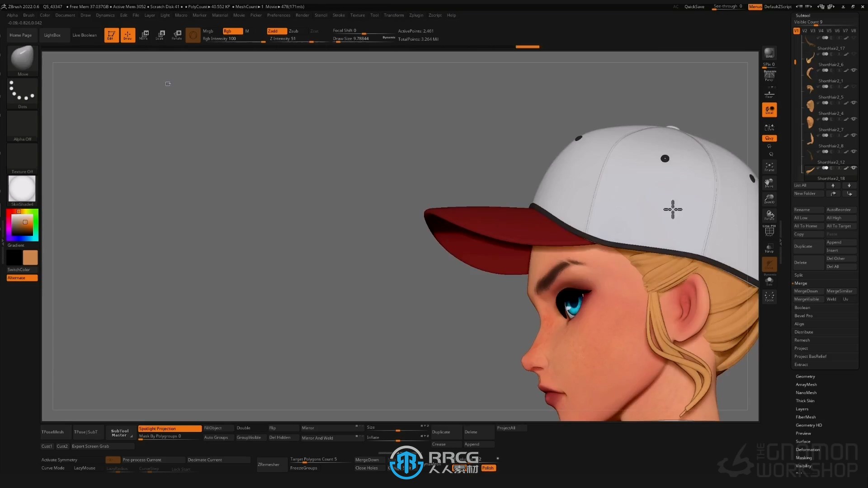
Task: Open the Dots stroke selector
Action: point(22,94)
